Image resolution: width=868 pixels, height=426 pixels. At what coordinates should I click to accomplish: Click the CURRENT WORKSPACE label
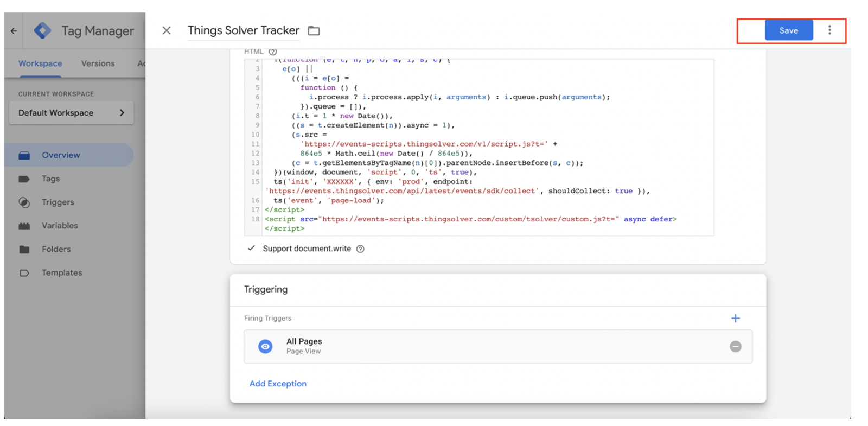(x=56, y=94)
